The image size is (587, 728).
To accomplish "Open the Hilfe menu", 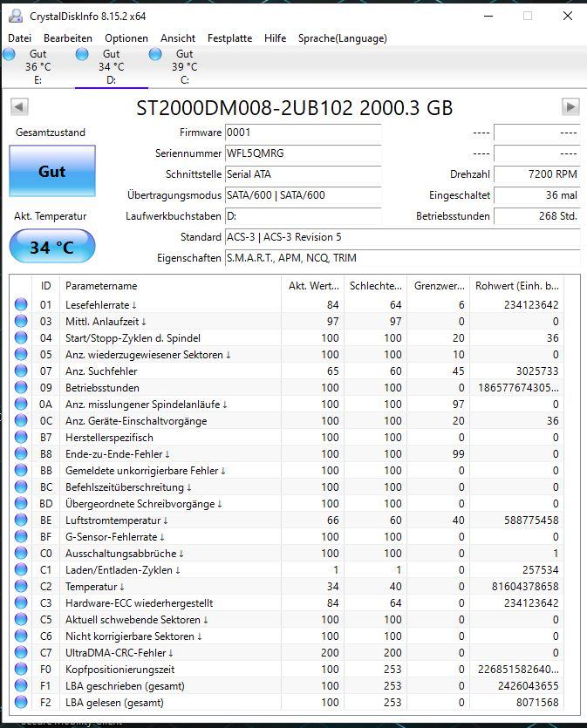I will pyautogui.click(x=275, y=38).
